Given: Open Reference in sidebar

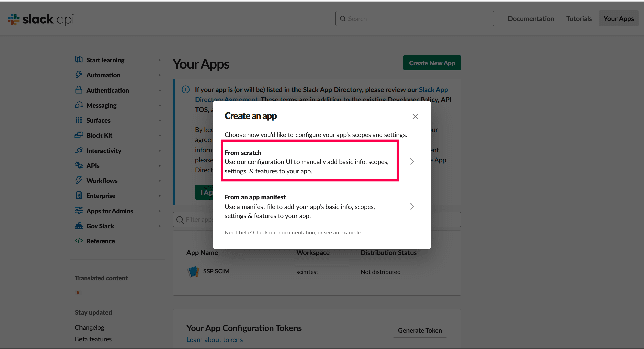Looking at the screenshot, I should pyautogui.click(x=101, y=241).
